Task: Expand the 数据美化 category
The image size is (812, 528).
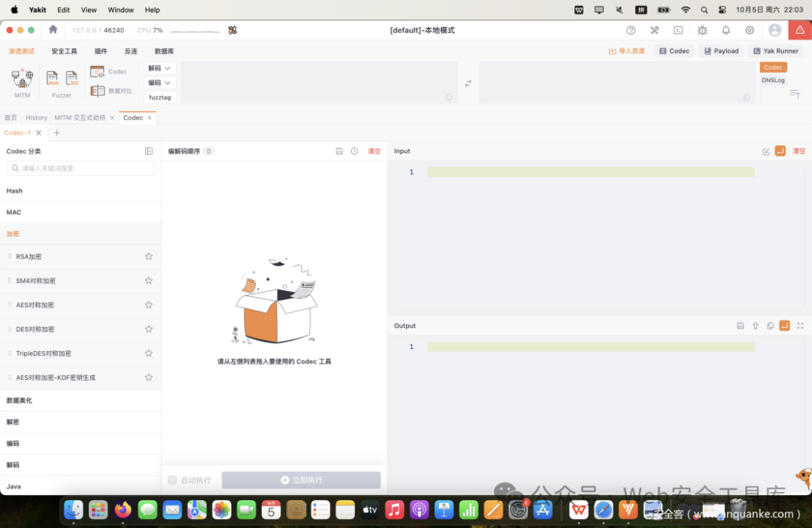Action: [80, 401]
